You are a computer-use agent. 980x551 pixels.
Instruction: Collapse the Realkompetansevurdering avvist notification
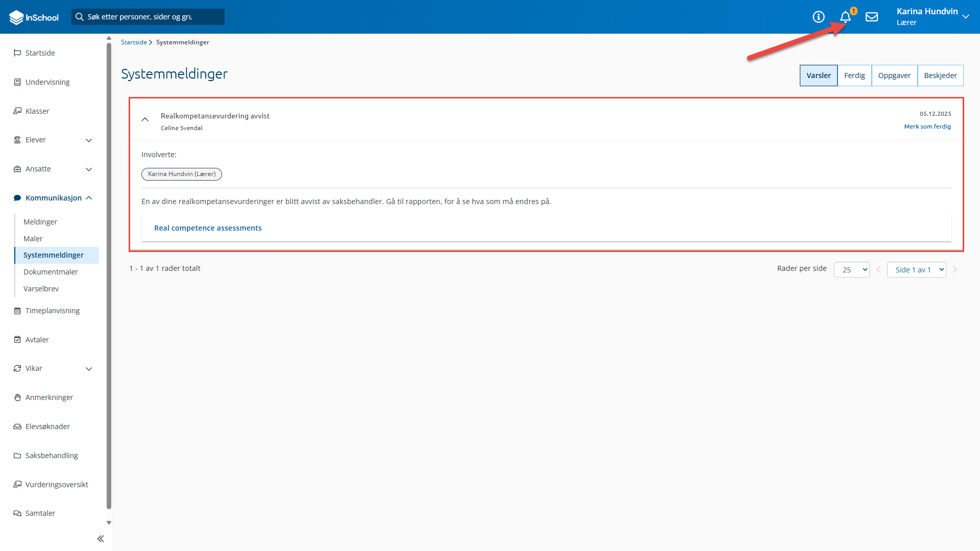pyautogui.click(x=145, y=119)
